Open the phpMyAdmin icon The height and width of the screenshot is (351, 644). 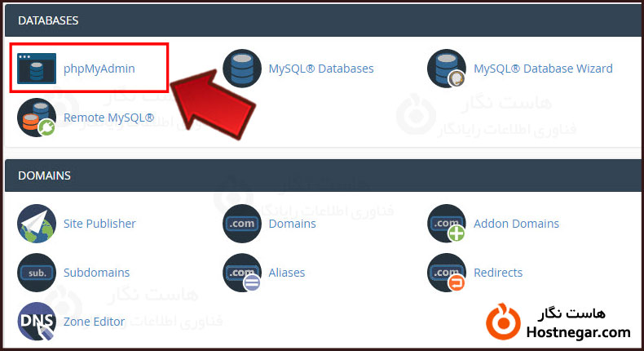tap(37, 69)
